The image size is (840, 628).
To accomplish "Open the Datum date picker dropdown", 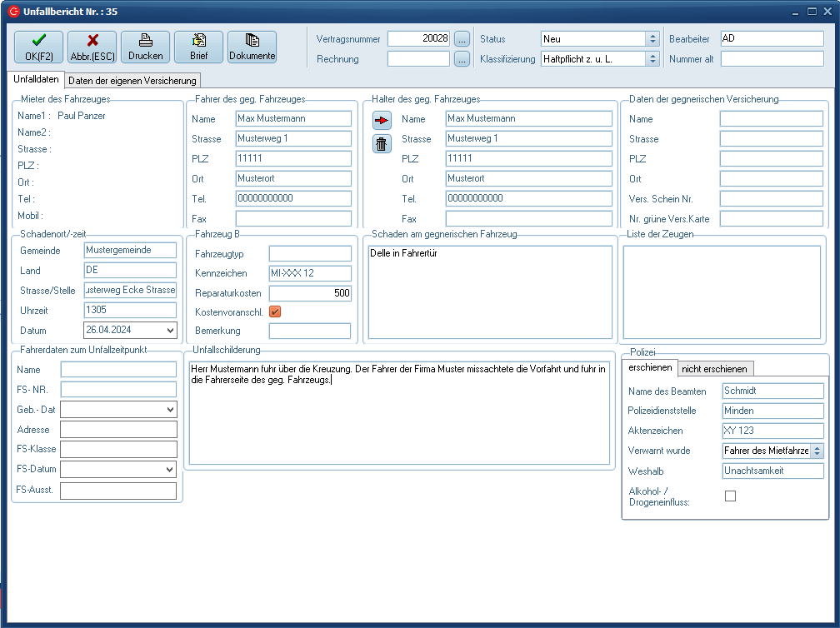I will click(171, 331).
